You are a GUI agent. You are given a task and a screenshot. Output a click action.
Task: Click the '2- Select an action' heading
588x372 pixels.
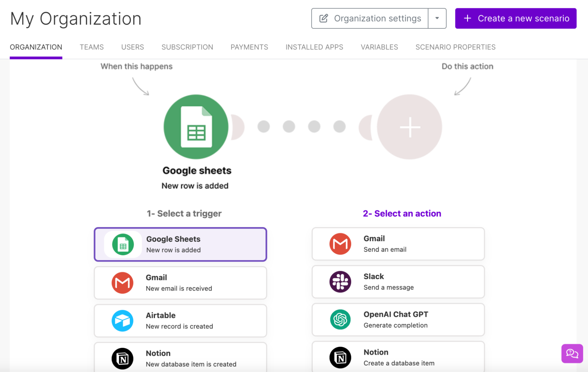(402, 214)
